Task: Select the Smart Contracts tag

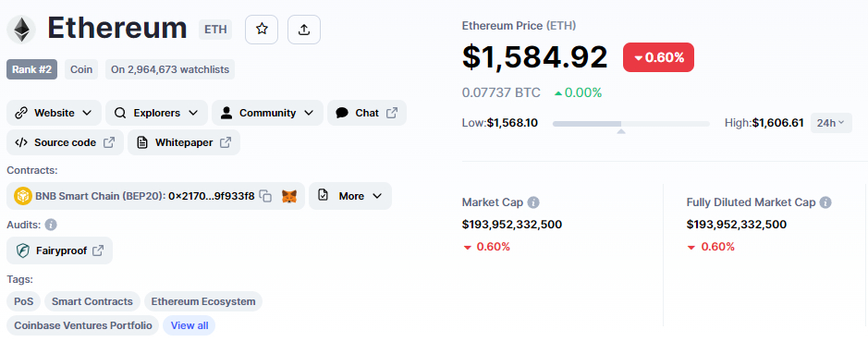Action: click(92, 301)
